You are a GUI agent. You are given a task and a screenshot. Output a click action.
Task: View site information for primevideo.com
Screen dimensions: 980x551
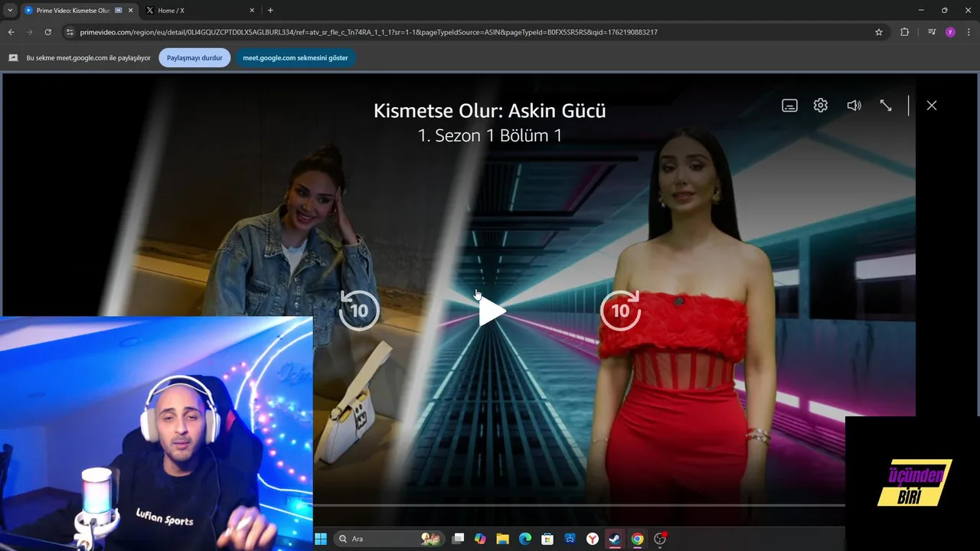70,32
